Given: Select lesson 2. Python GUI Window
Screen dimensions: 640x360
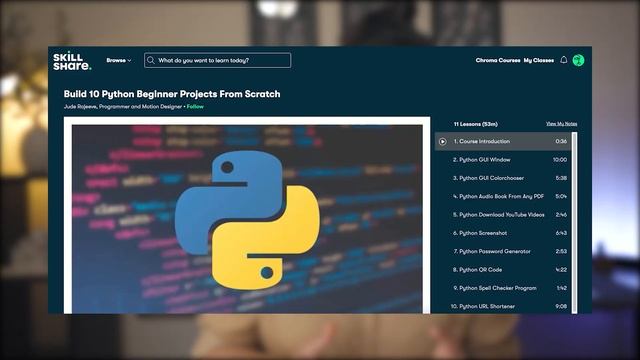Looking at the screenshot, I should [503, 160].
